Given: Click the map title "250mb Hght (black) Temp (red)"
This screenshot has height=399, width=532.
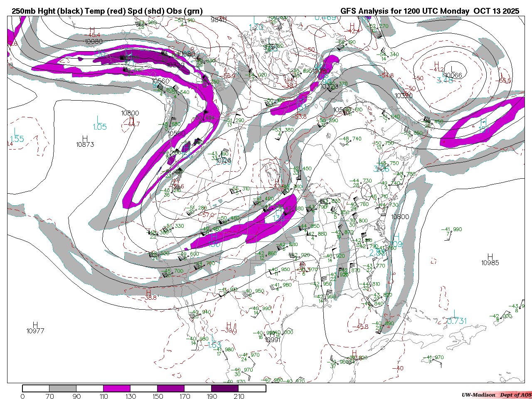Looking at the screenshot, I should tap(69, 11).
